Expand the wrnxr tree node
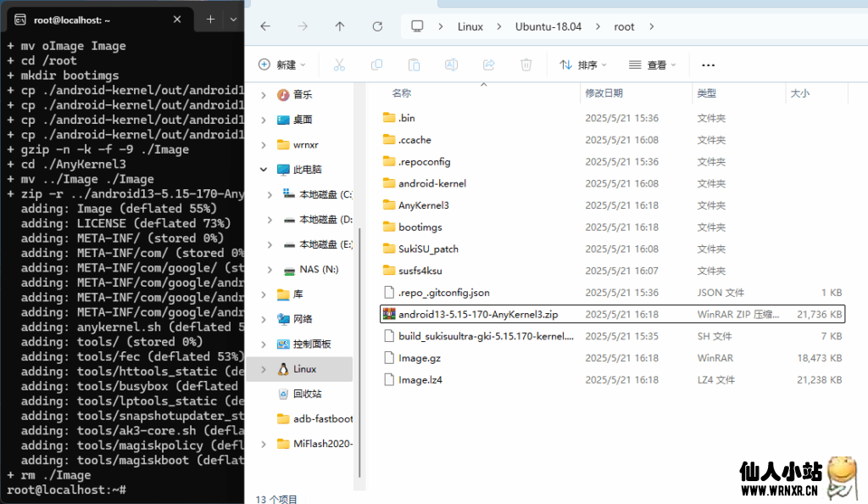The height and width of the screenshot is (504, 868). pos(264,145)
